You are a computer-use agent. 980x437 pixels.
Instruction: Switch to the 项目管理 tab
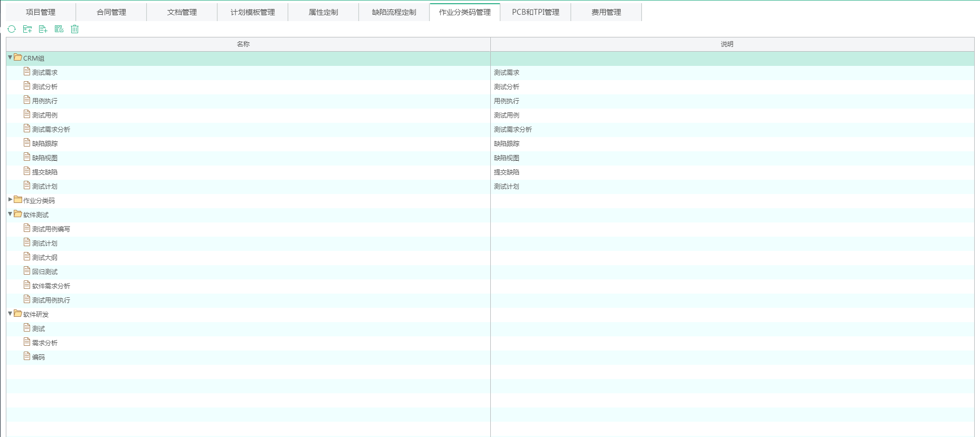(x=41, y=12)
